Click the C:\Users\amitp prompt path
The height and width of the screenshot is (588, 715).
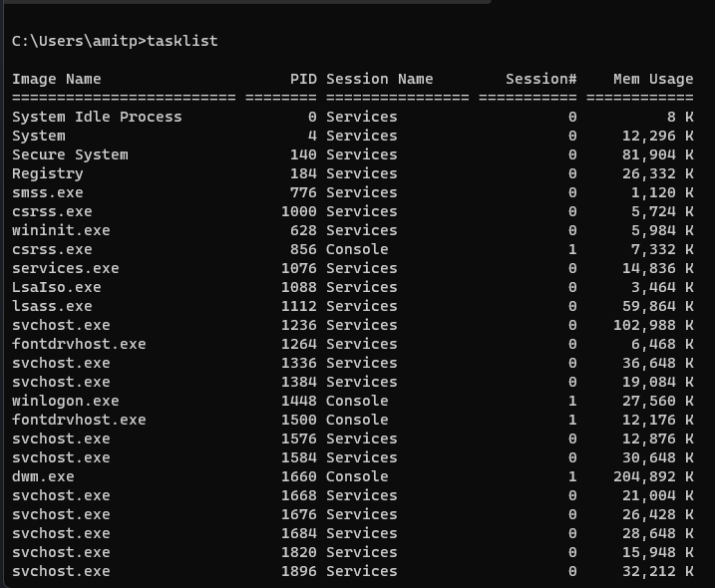pyautogui.click(x=75, y=41)
